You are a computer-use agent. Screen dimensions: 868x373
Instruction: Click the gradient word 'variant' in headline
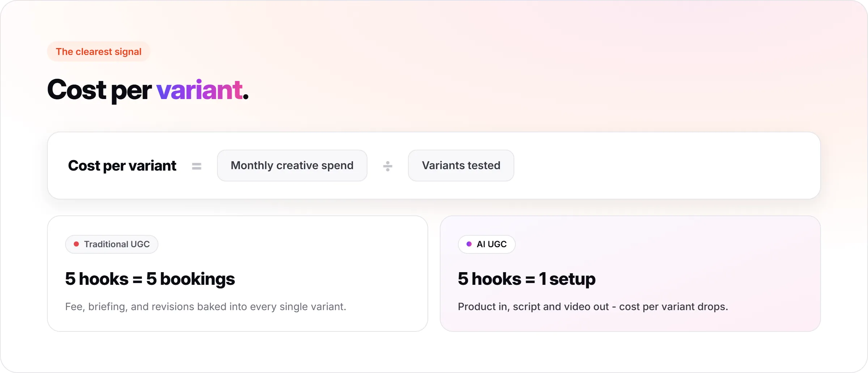click(x=199, y=90)
